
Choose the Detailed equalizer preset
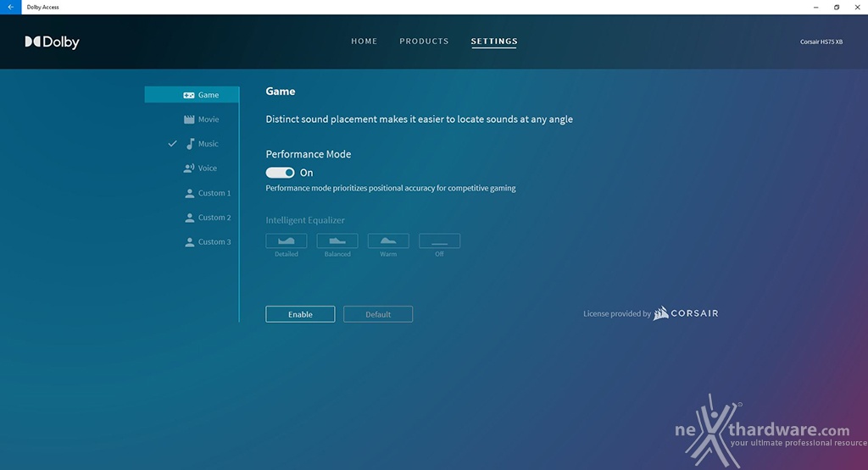(x=287, y=241)
